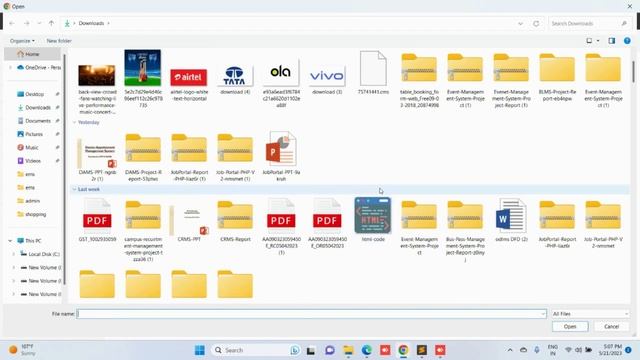640x360 pixels.
Task: Select the vivo logo download (3) file
Action: click(327, 76)
